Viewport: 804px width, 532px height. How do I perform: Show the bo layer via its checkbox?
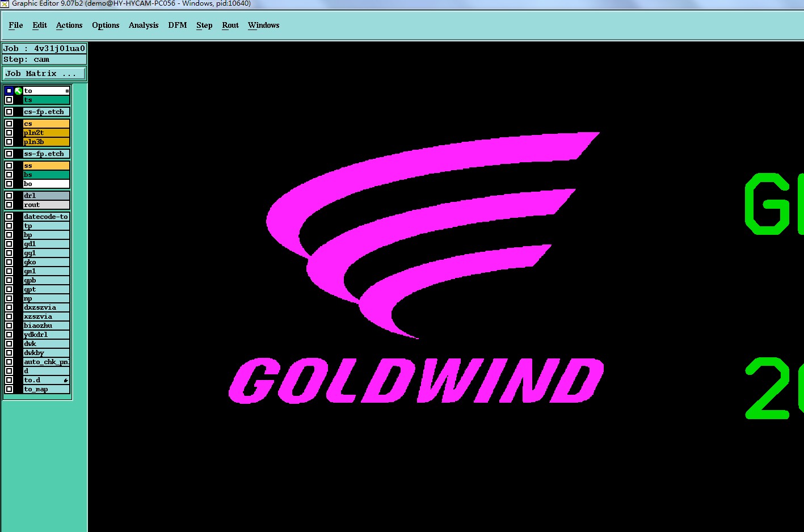click(x=9, y=184)
